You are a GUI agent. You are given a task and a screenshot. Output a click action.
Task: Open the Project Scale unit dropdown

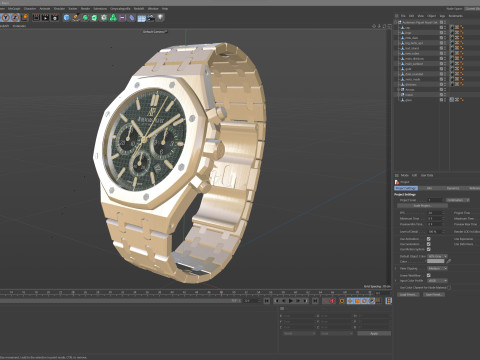458,200
